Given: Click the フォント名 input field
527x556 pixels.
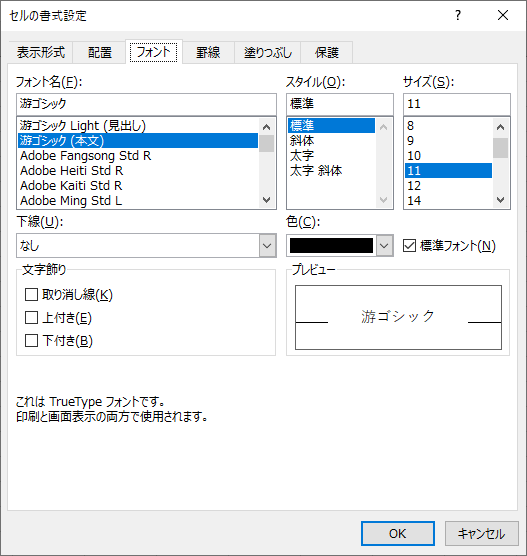Looking at the screenshot, I should point(146,104).
